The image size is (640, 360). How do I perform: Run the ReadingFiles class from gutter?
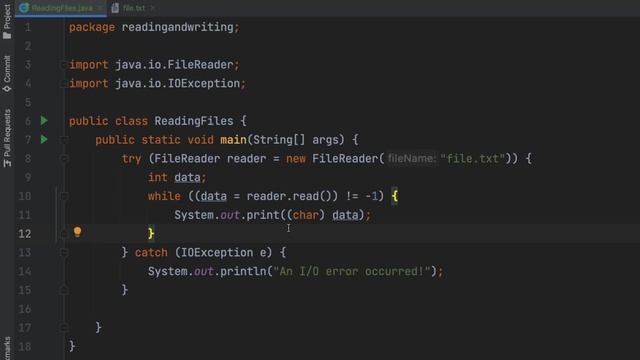tap(44, 121)
